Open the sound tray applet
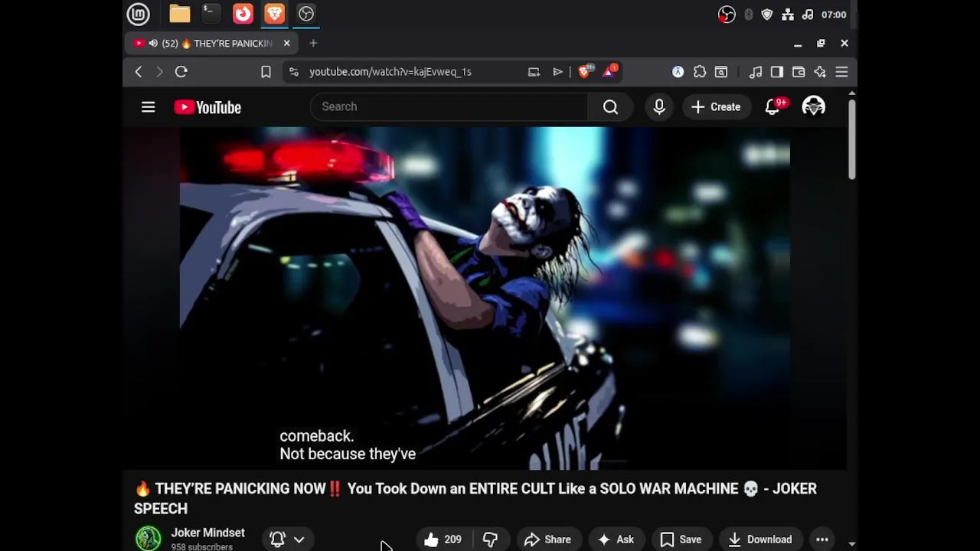Screen dimensions: 980x551 pos(808,15)
